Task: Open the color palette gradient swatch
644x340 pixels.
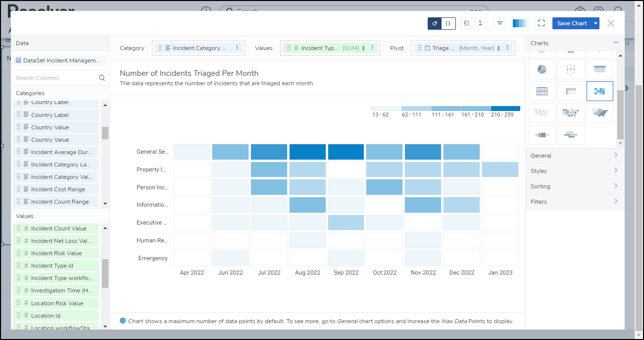Action: click(520, 23)
